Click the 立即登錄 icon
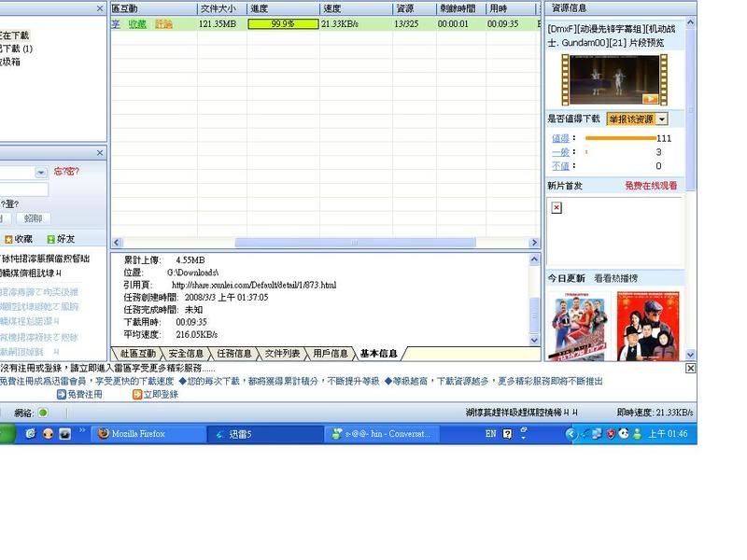 137,394
